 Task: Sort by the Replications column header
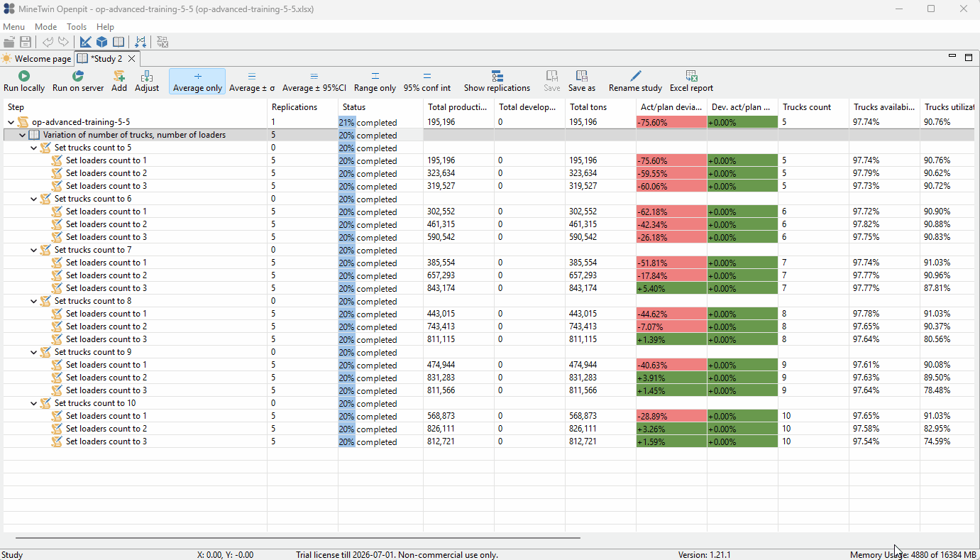click(x=302, y=107)
